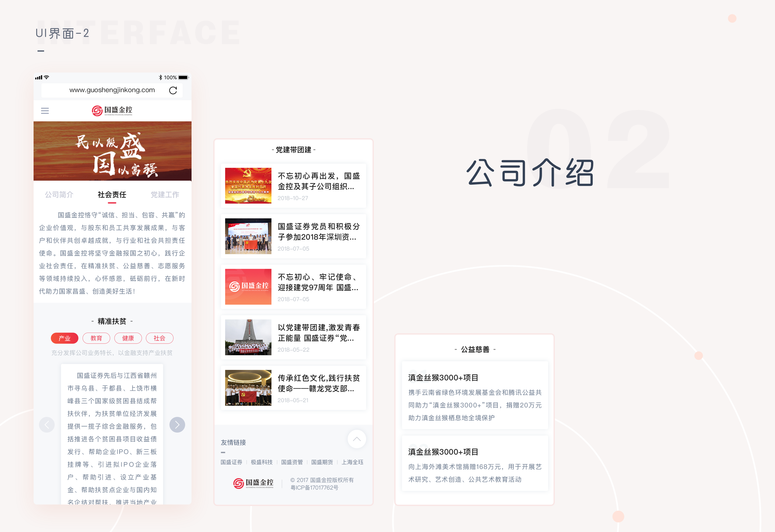Click red 国盛金控 logo article thumbnail

248,287
